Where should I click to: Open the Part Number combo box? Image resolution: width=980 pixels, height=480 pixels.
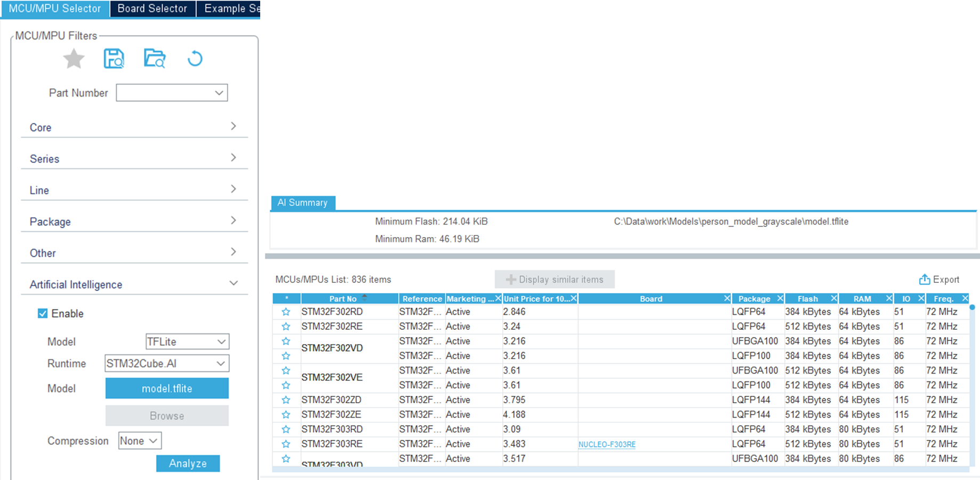172,93
